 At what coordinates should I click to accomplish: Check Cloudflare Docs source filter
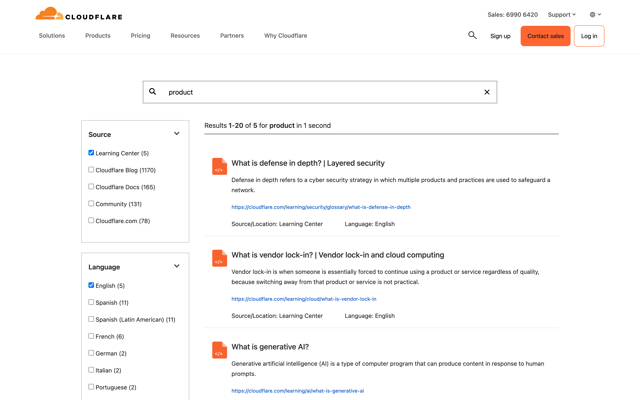coord(91,187)
